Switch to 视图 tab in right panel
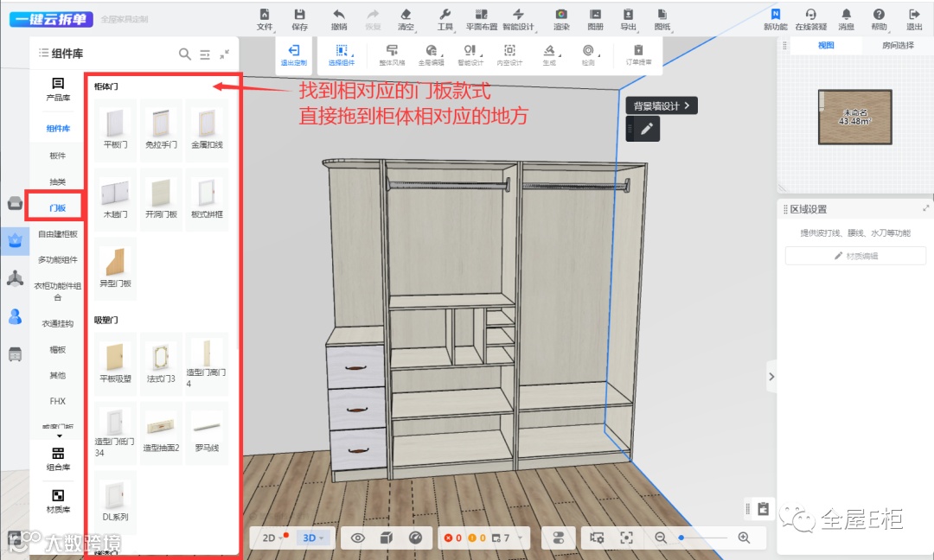The image size is (934, 560). pos(826,45)
